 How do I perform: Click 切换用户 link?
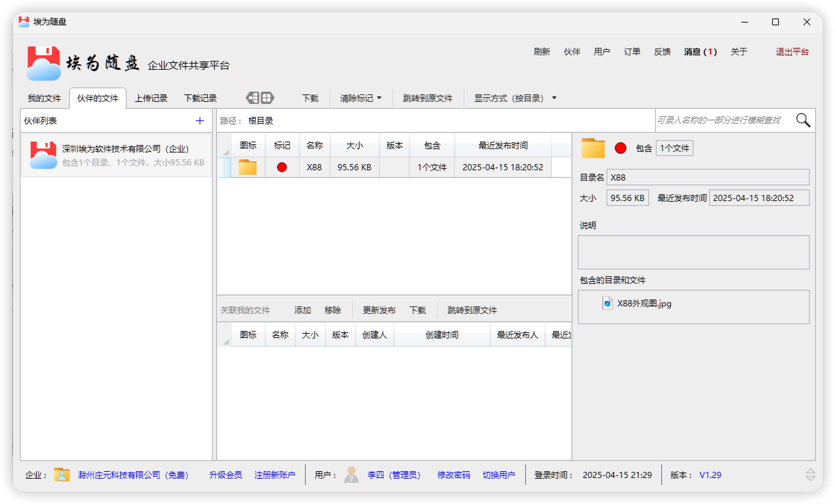(x=499, y=475)
